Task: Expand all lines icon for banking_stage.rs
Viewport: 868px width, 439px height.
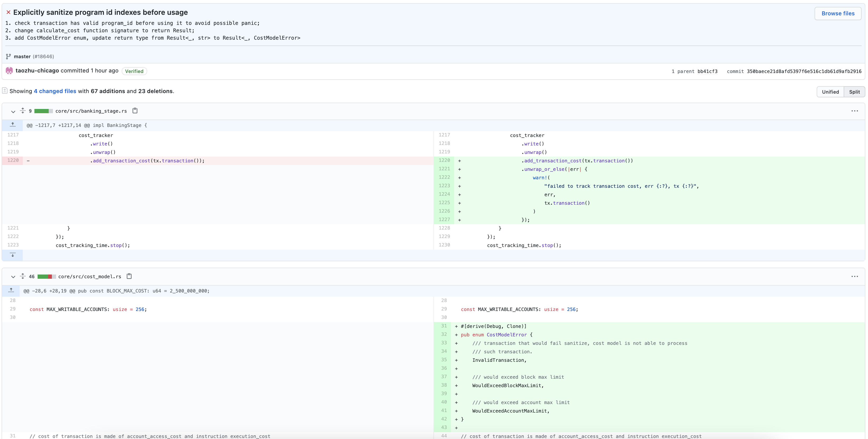Action: pos(22,111)
